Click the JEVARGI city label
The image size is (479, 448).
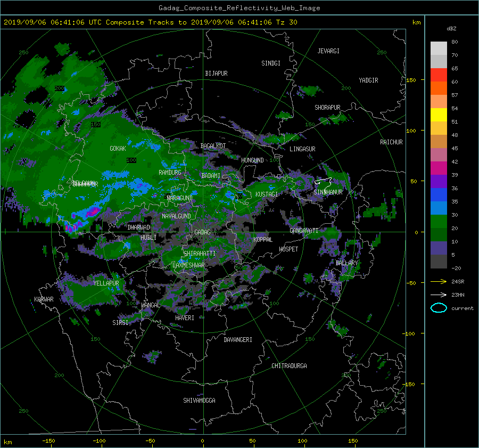(x=328, y=51)
